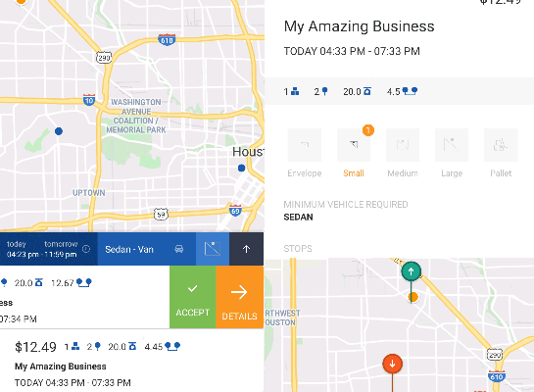Click the stops pin icon in $12.49 card
Screen dimensions: 534x392
pyautogui.click(x=97, y=346)
